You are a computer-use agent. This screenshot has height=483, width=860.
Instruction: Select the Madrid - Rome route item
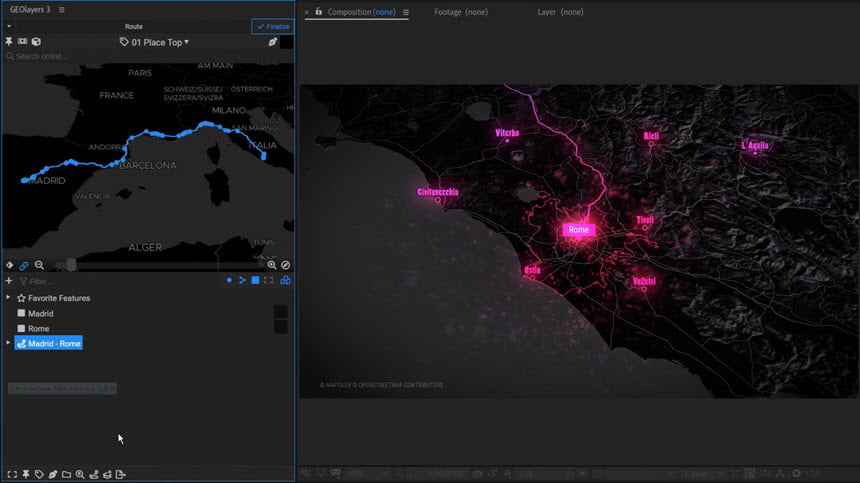pyautogui.click(x=49, y=343)
